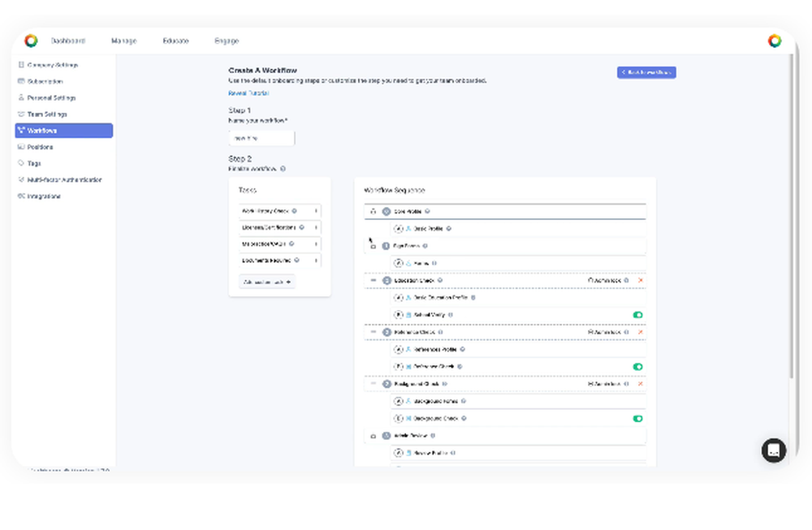812x530 pixels.
Task: Click the drag handle on Education Check row
Action: (x=373, y=280)
